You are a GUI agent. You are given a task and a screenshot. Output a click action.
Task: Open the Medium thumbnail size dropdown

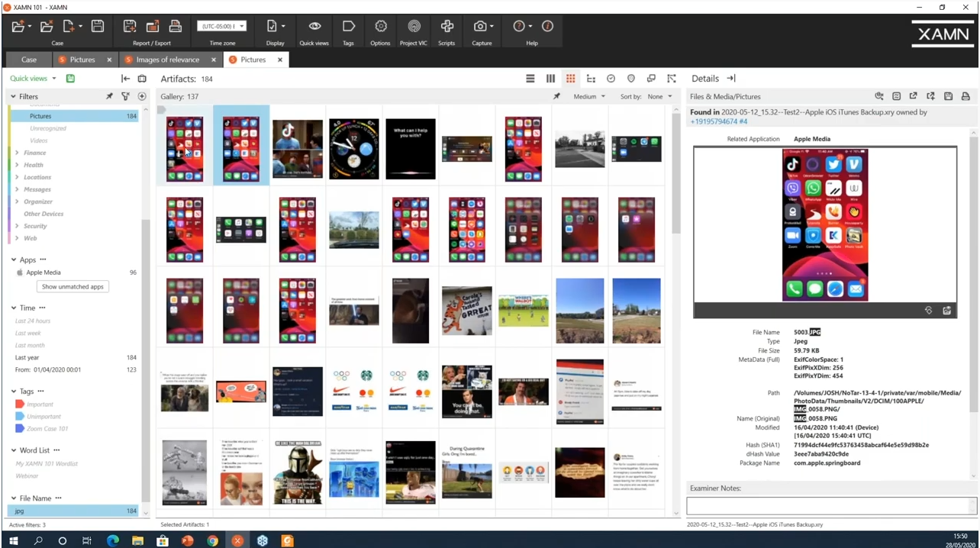588,97
